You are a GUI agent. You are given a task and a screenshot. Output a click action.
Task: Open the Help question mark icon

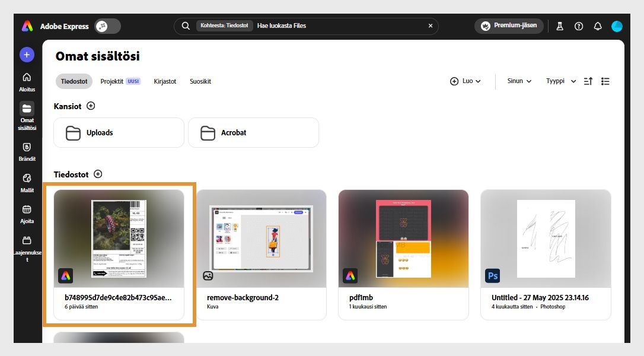578,26
